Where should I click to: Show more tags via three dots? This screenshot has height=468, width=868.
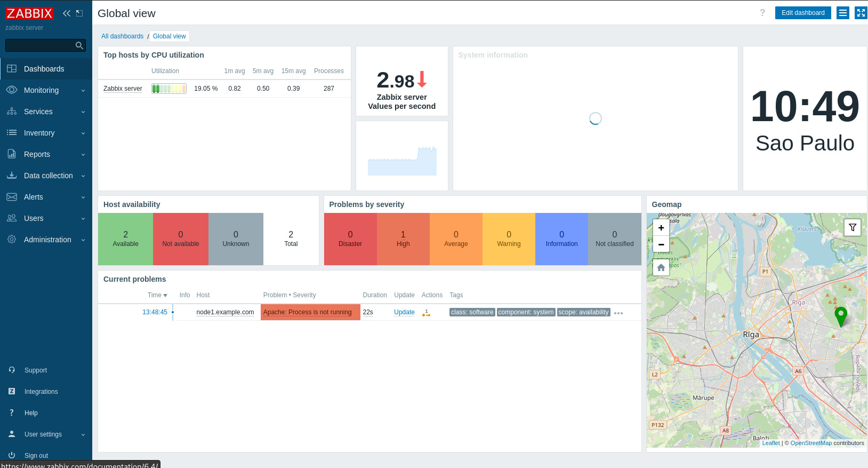[618, 313]
